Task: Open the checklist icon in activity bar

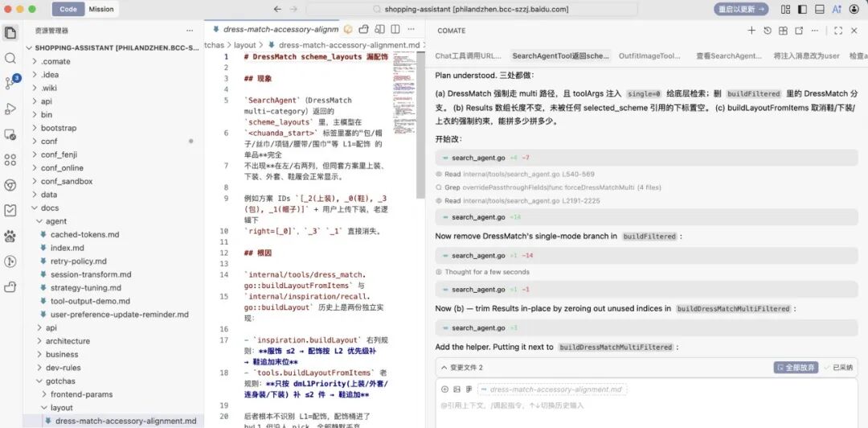Action: (x=10, y=210)
